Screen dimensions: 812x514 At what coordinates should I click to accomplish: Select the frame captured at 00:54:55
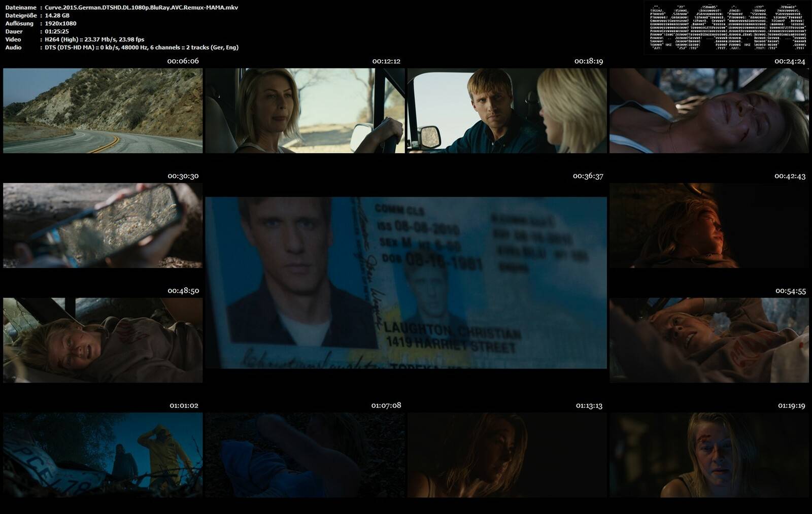click(709, 340)
